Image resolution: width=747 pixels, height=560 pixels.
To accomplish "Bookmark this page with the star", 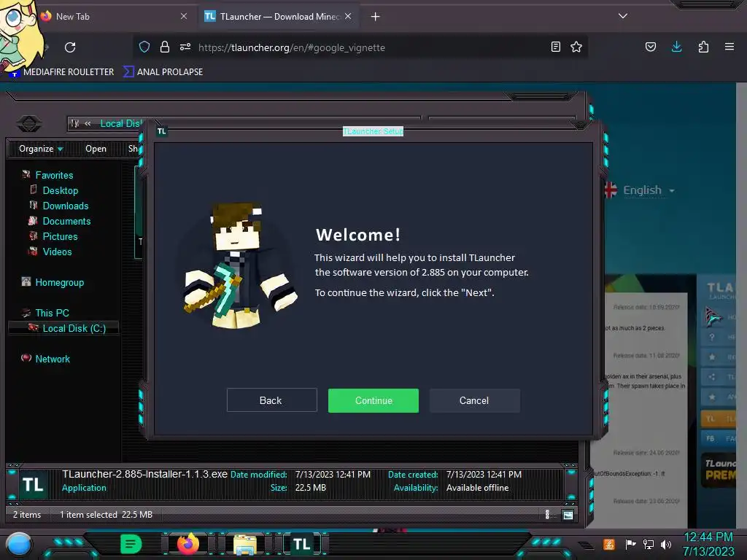I will click(576, 47).
